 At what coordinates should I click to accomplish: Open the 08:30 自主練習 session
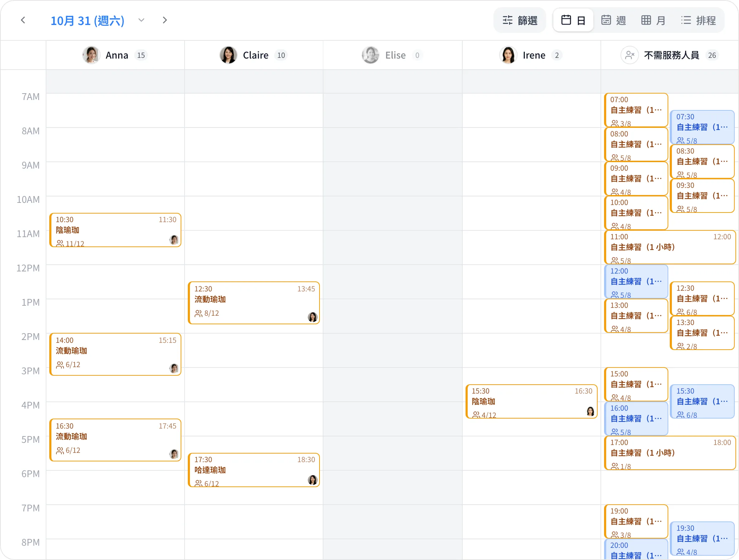[x=702, y=161]
